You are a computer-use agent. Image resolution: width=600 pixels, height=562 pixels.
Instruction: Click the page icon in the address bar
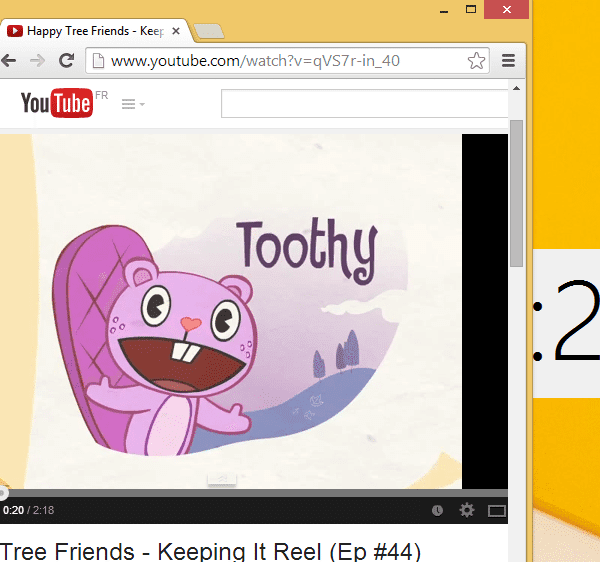point(98,61)
